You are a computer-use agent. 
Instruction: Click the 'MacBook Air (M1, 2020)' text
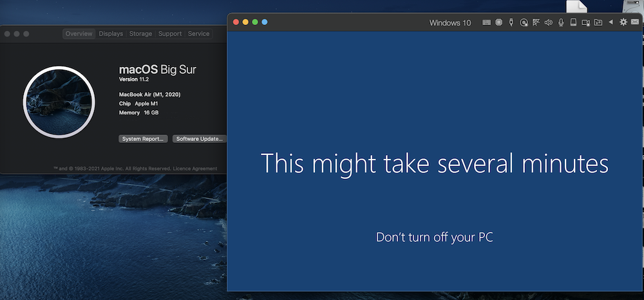pyautogui.click(x=150, y=95)
